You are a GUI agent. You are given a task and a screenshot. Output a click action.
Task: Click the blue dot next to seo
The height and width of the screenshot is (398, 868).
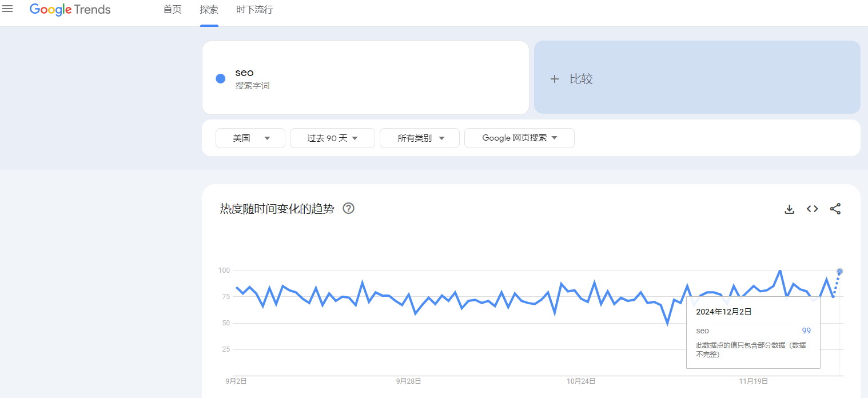tap(221, 78)
